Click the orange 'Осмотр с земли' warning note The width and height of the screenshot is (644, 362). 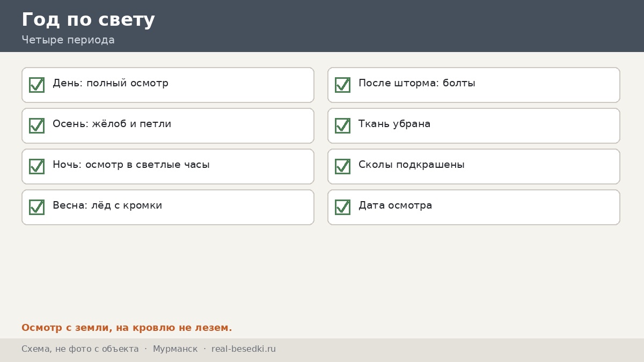coord(127,328)
